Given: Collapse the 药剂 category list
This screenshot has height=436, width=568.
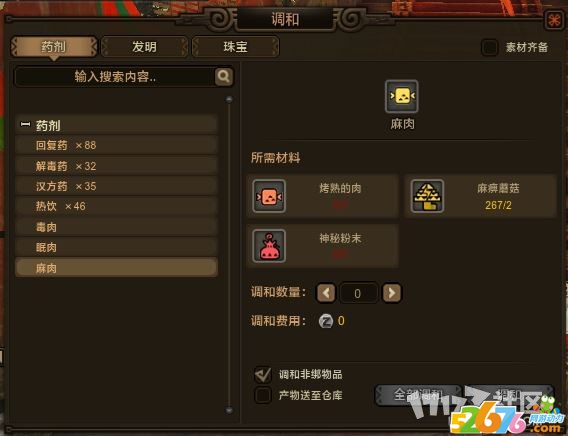Looking at the screenshot, I should (25, 124).
